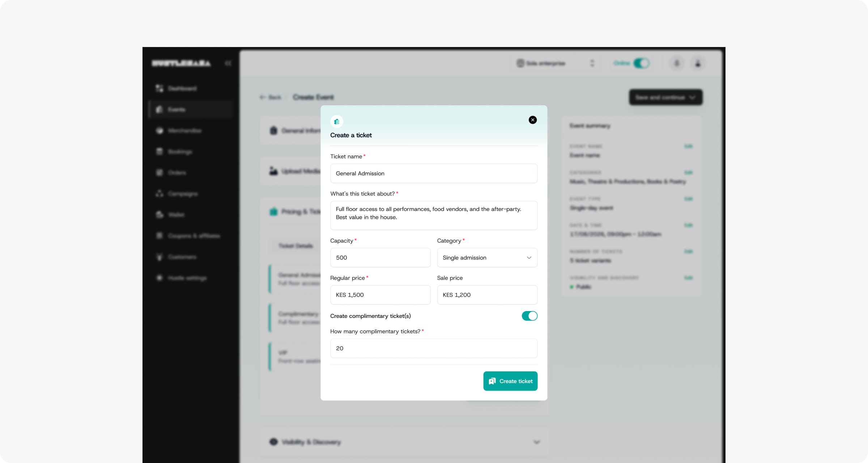Click the Hustle settings sidebar icon
868x463 pixels.
coord(159,278)
